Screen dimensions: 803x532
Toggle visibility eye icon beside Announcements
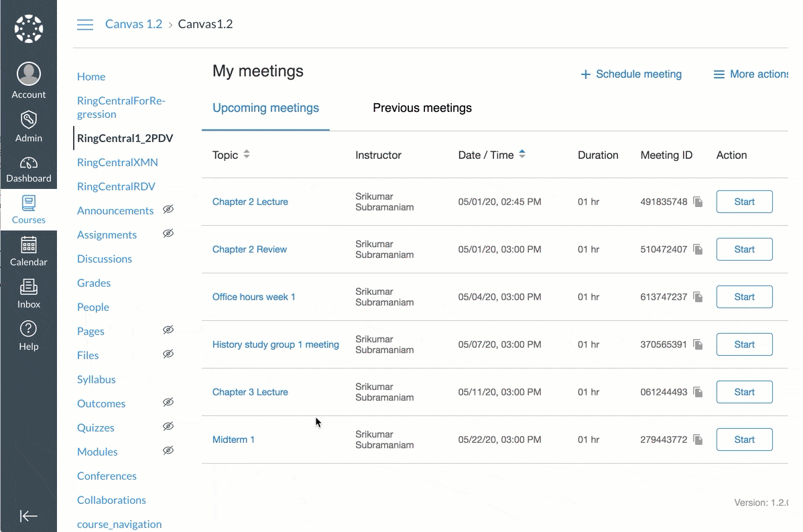point(168,210)
